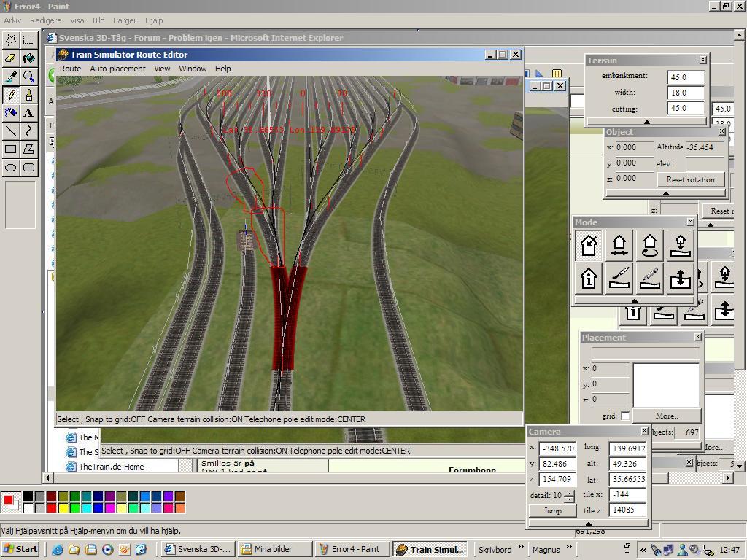Click the Jump button in Camera panel
Image resolution: width=747 pixels, height=560 pixels.
553,510
